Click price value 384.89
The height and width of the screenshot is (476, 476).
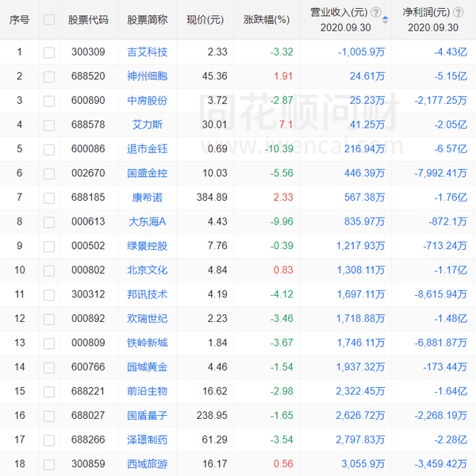[x=212, y=198]
